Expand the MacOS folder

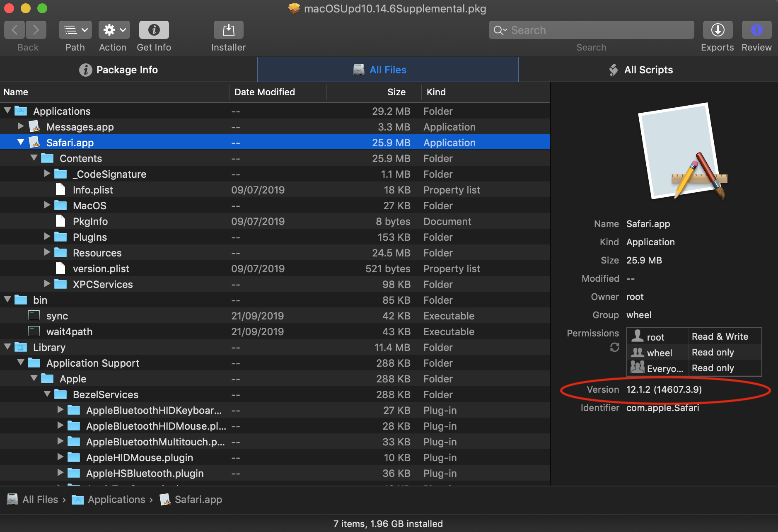coord(47,205)
